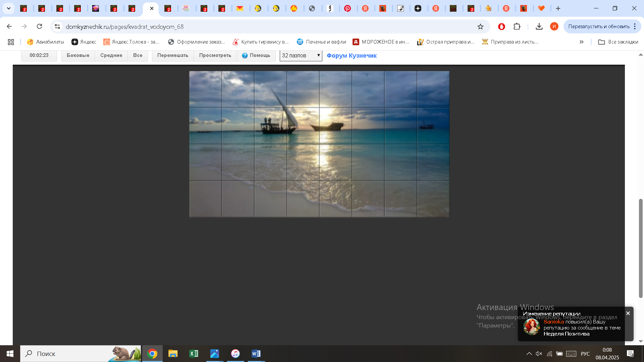Open Excel from the taskbar
644x362 pixels.
[x=194, y=354]
